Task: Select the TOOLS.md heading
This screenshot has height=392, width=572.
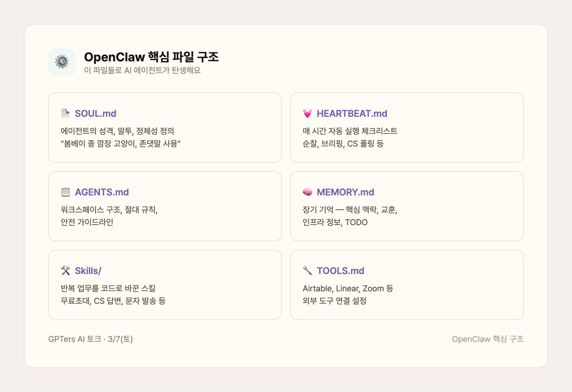Action: (x=340, y=270)
